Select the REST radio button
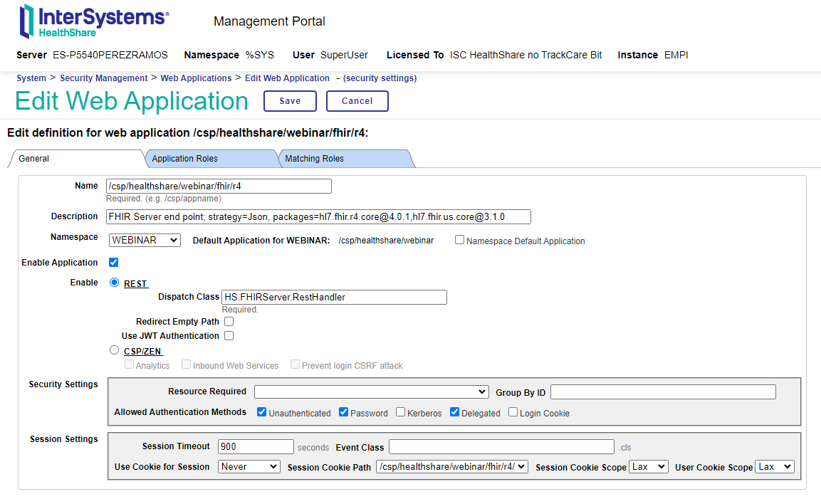Image resolution: width=821 pixels, height=504 pixels. 115,283
